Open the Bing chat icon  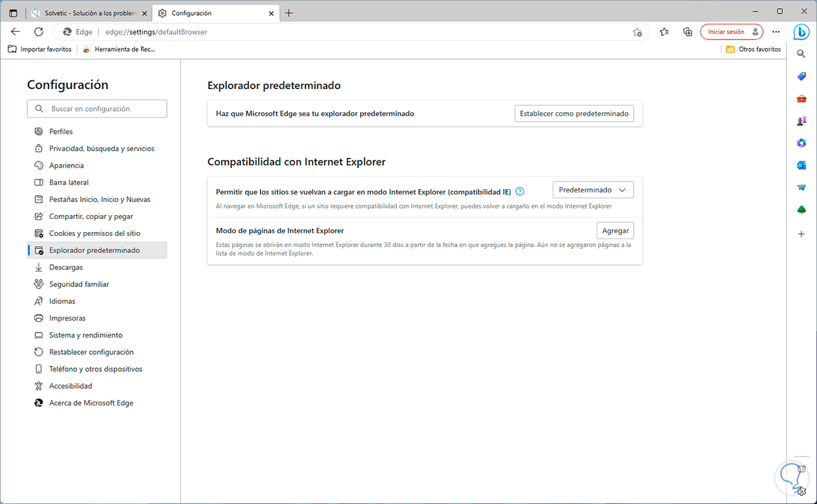click(801, 32)
